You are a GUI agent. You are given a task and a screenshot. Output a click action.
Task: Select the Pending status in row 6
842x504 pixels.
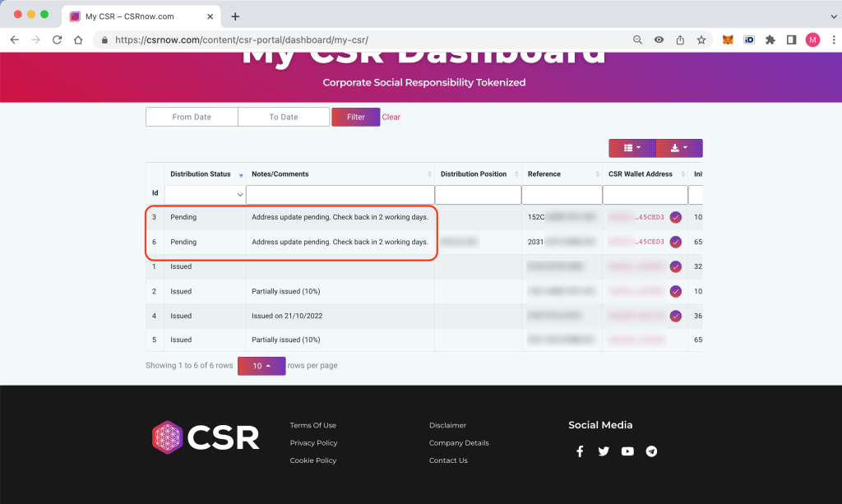click(x=183, y=242)
